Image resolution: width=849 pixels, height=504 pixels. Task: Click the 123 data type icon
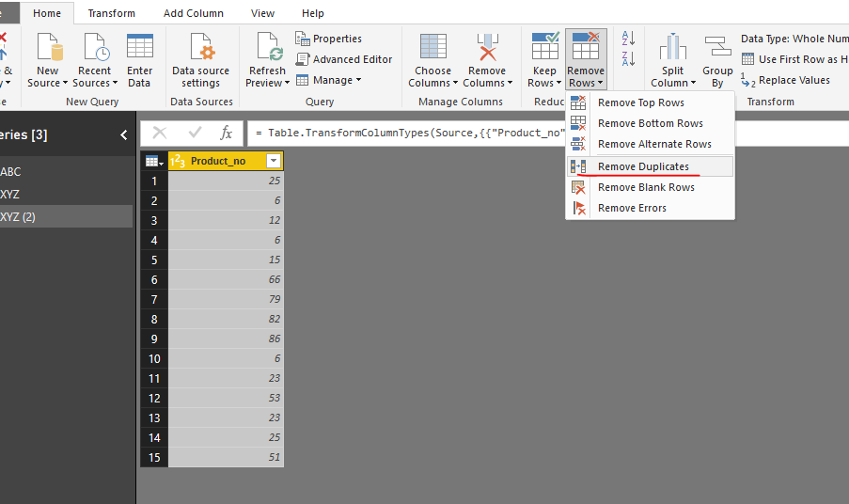tap(178, 161)
